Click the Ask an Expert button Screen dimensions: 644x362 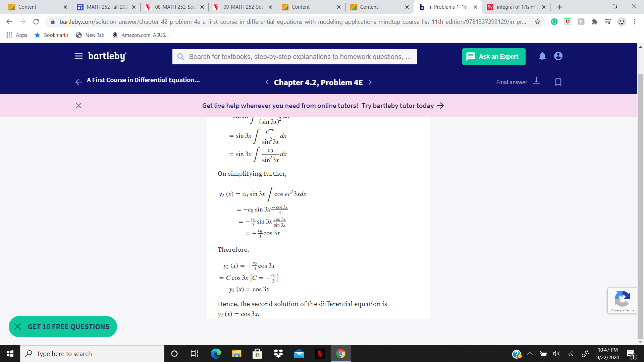point(494,56)
